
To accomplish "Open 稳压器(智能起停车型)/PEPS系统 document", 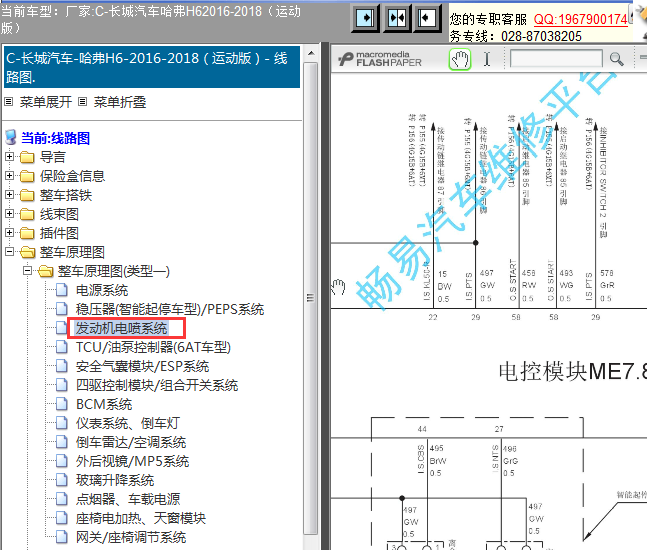I will (x=170, y=309).
